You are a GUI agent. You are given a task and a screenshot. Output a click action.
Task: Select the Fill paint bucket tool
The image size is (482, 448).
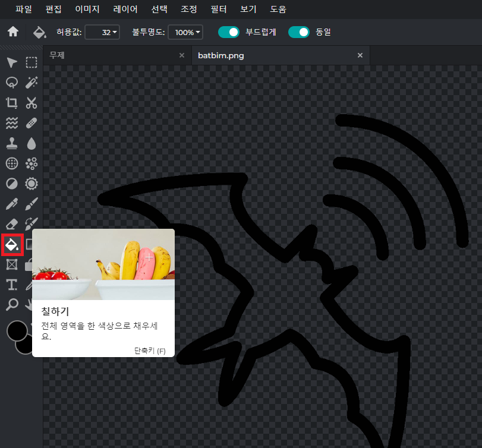[x=12, y=245]
